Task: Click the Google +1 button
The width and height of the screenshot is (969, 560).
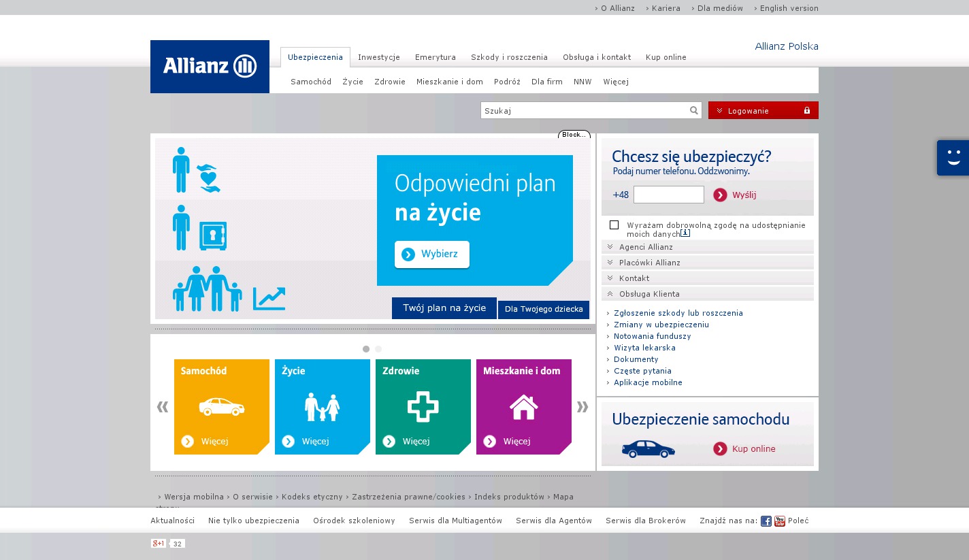Action: [159, 543]
